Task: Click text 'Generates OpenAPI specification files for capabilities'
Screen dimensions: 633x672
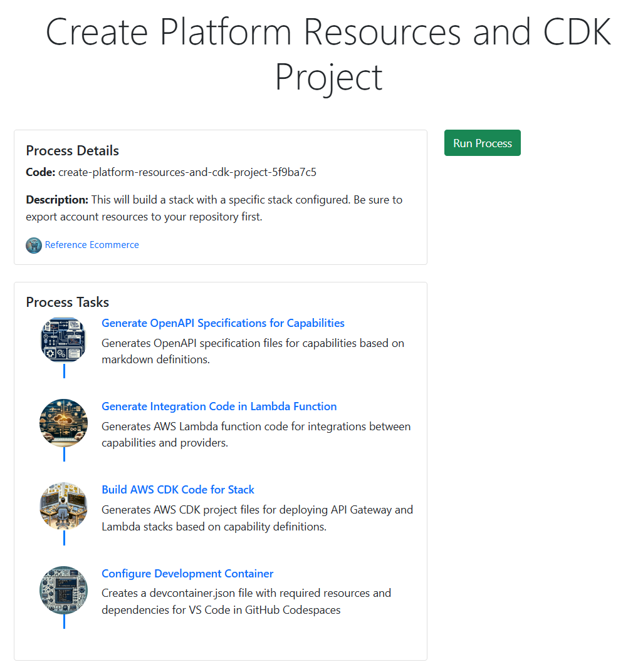Action: [229, 343]
